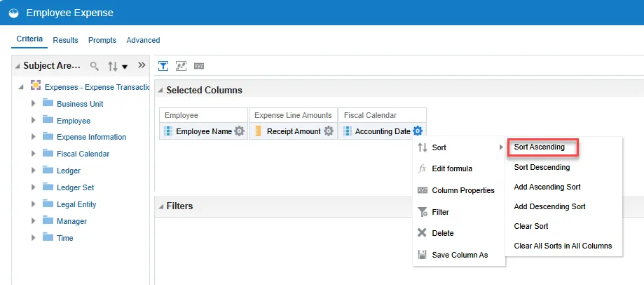Click the Fiscal Calendar folder icon

point(48,153)
